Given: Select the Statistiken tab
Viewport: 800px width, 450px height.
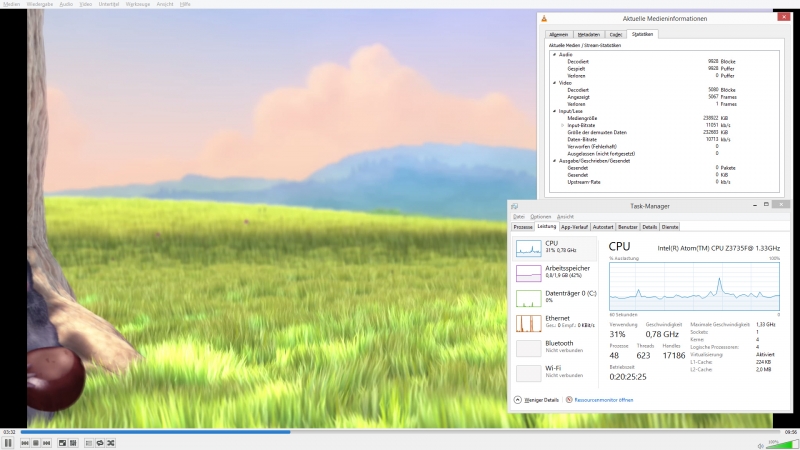Looking at the screenshot, I should (642, 34).
